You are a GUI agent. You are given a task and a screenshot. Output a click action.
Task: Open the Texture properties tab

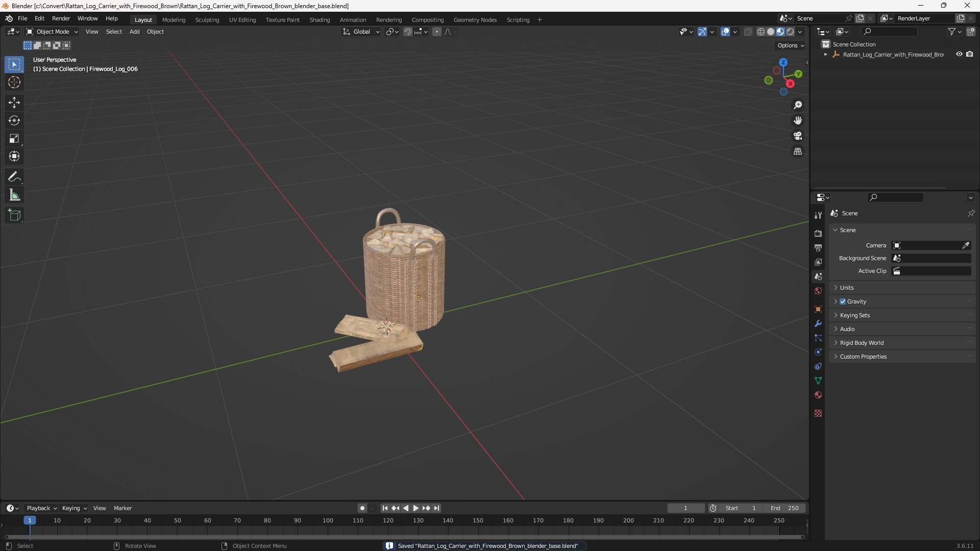click(818, 413)
